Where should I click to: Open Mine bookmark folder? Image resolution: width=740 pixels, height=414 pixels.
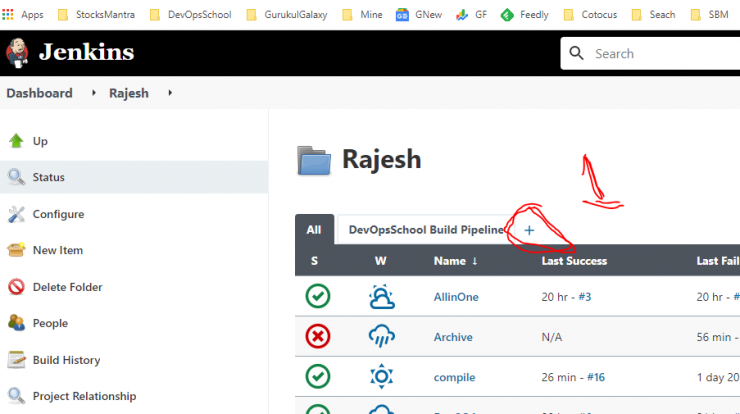(362, 15)
